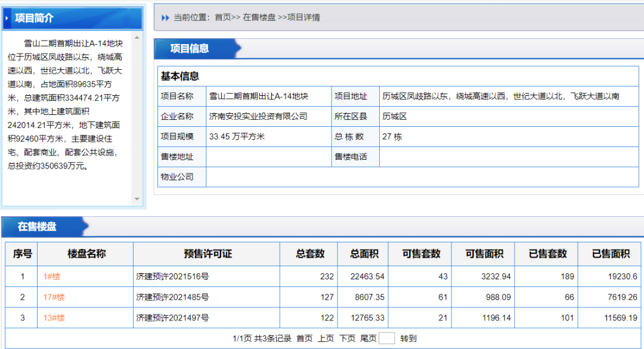The image size is (644, 349).
Task: Click permit 济建预许2021485号
Action: point(172,297)
